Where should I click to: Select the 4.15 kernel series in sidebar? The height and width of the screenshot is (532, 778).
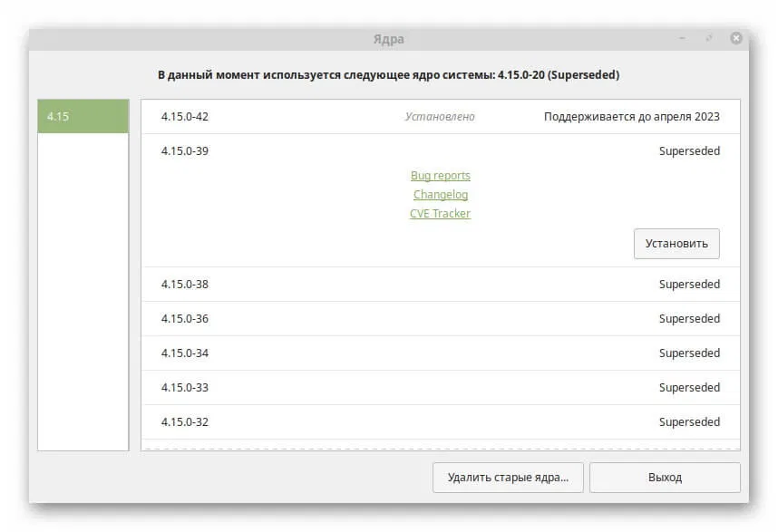[83, 116]
